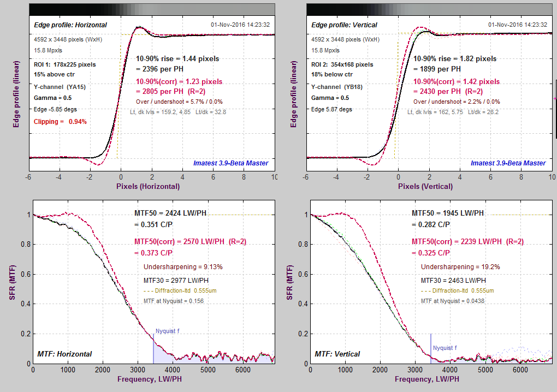Image resolution: width=557 pixels, height=392 pixels.
Task: Click 'MTF50 = 1945 LW/PH' value
Action: pyautogui.click(x=448, y=213)
